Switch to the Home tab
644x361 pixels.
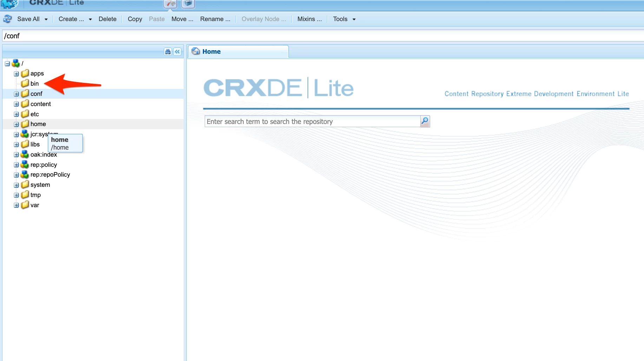(x=238, y=52)
